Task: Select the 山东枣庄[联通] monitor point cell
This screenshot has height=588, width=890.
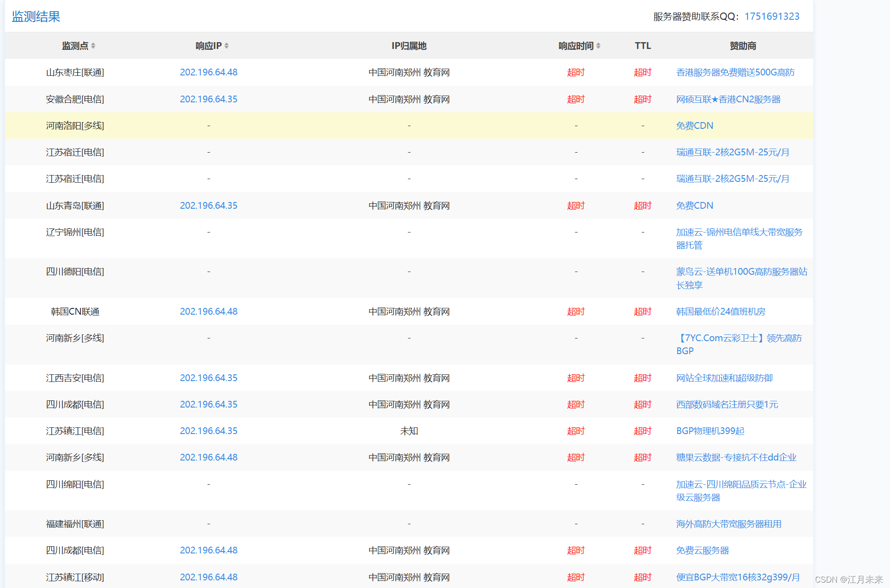Action: coord(75,72)
